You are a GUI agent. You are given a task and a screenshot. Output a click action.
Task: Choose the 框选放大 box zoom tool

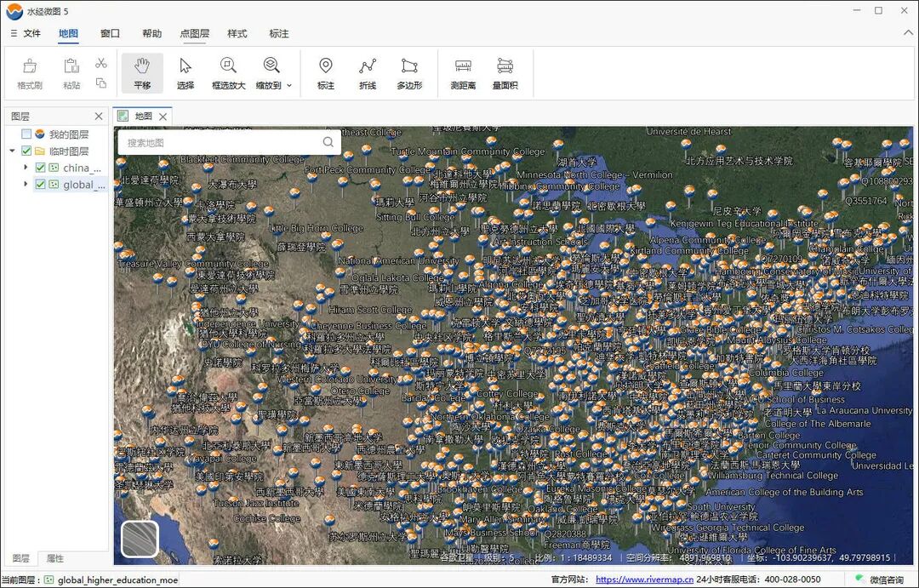(228, 73)
